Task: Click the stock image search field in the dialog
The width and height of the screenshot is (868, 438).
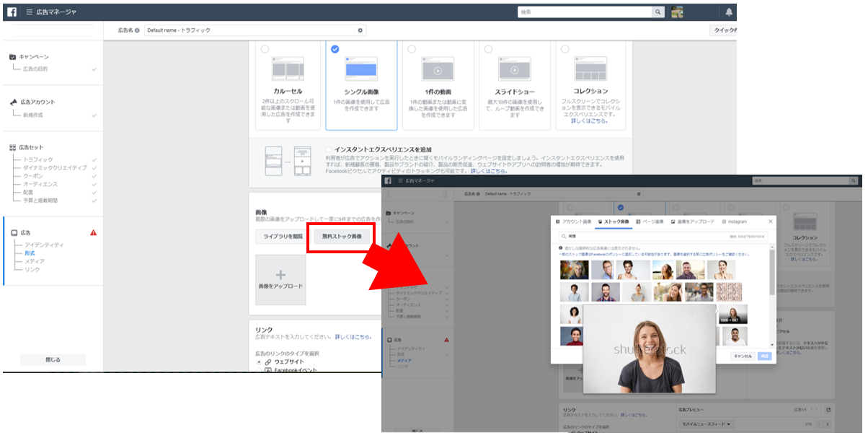Action: coord(663,236)
